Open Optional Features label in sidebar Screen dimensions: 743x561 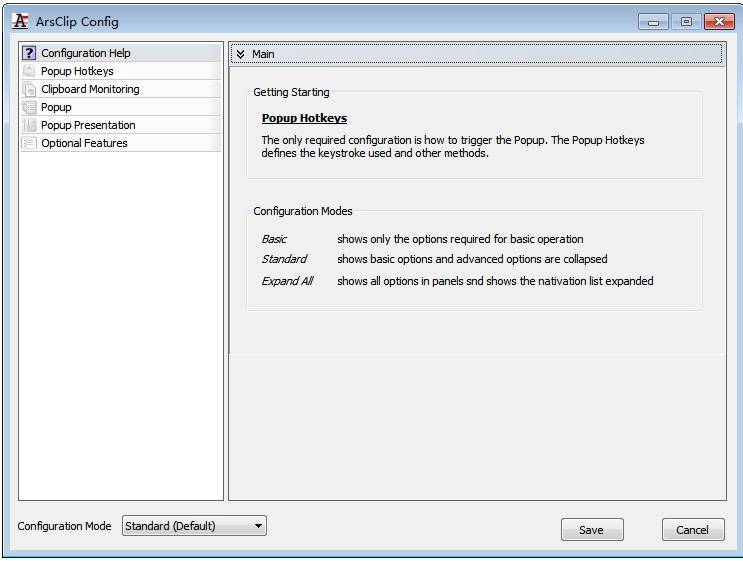coord(84,143)
